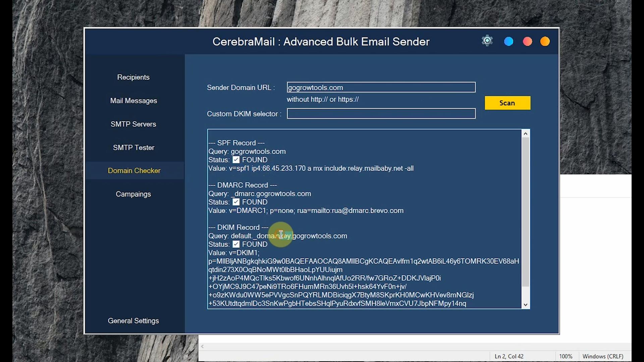Open Campaings section
This screenshot has width=644, height=362.
[133, 194]
